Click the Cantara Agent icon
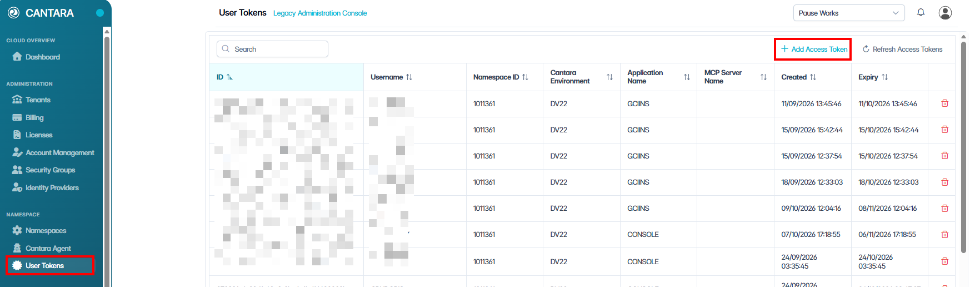The image size is (980, 287). (x=17, y=248)
